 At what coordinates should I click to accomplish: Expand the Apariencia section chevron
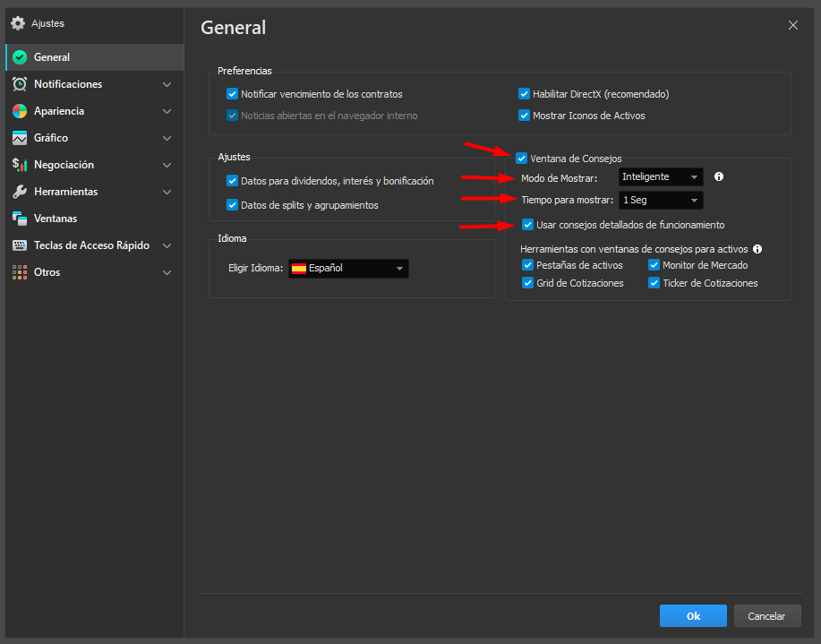click(x=167, y=111)
